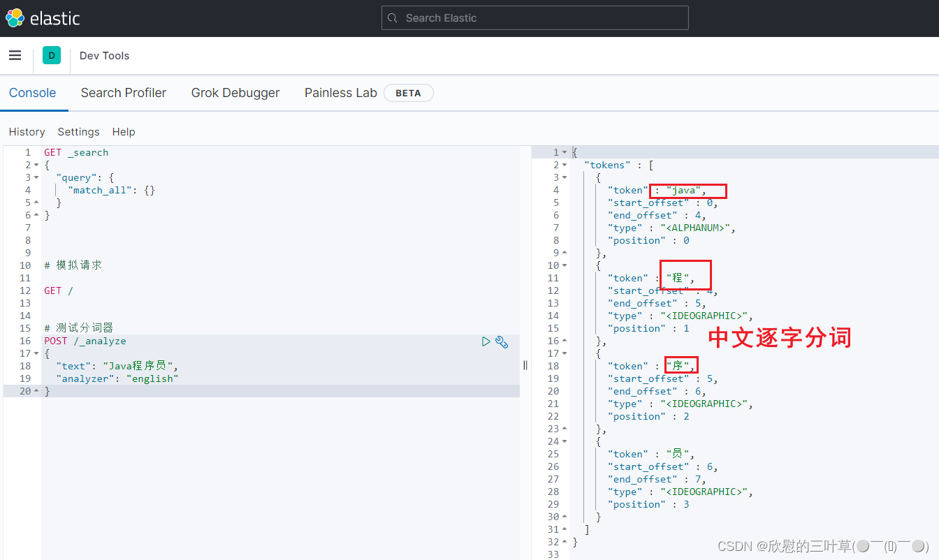The image size is (939, 560).
Task: Click the Dev Tools breadcrumb
Action: 105,56
